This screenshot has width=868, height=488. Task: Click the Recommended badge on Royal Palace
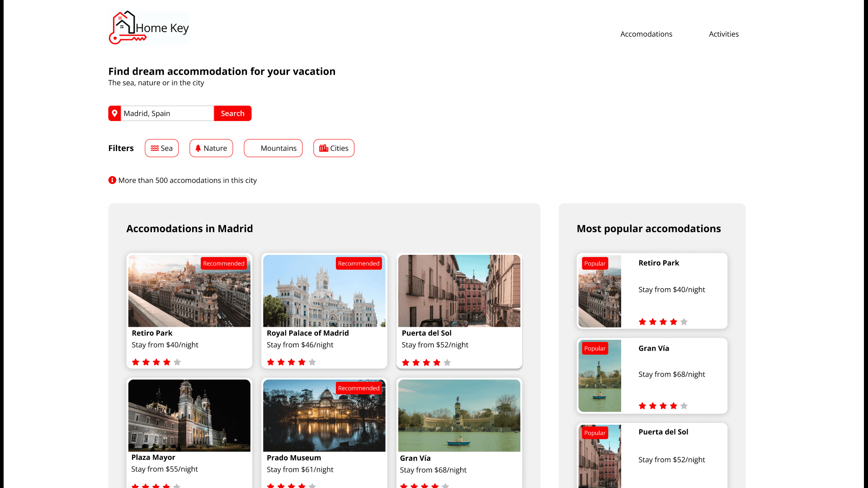(359, 263)
